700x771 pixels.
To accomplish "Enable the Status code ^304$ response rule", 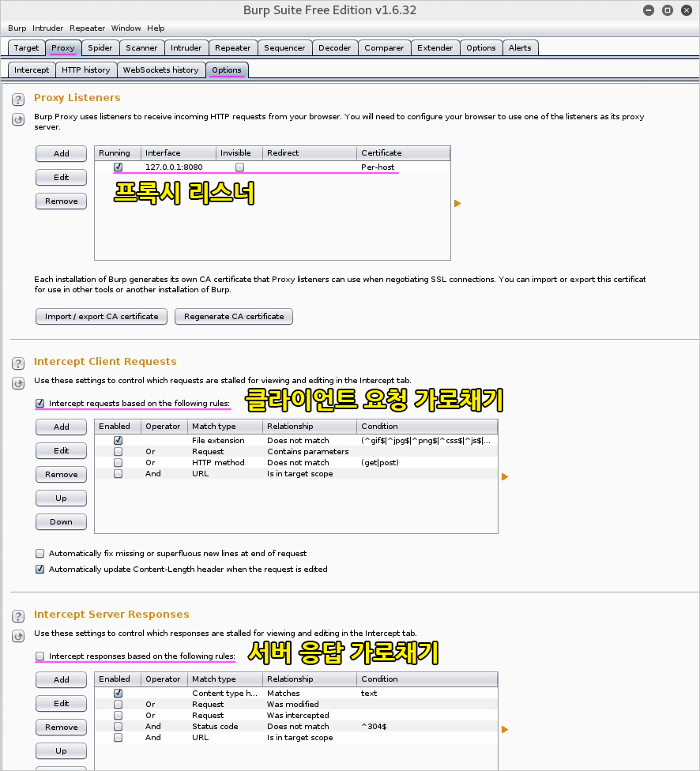I will point(118,726).
